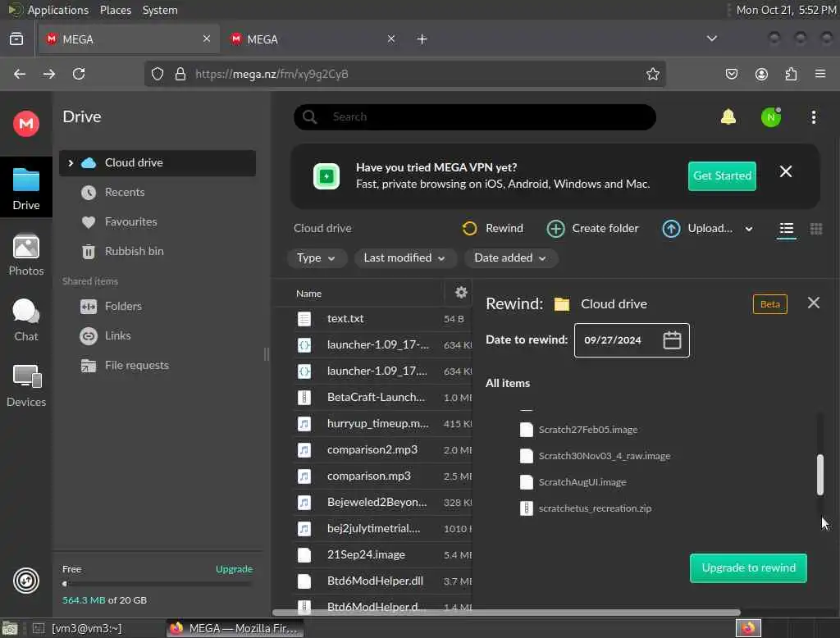
Task: Open the Applications menu
Action: tap(58, 10)
